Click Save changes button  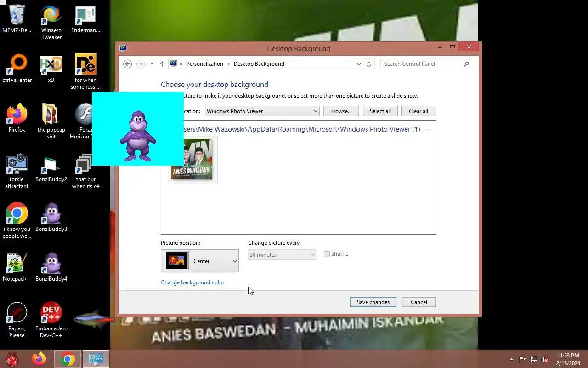tap(373, 302)
